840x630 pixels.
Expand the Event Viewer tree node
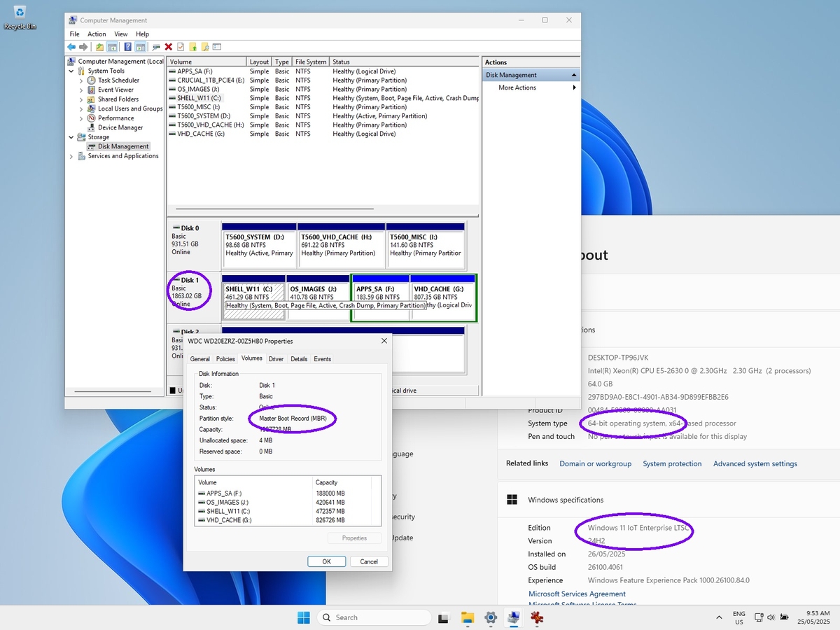coord(81,90)
